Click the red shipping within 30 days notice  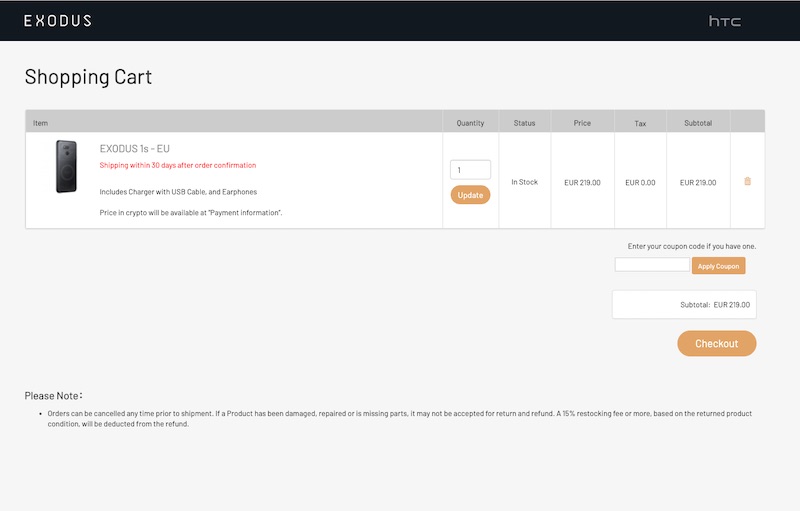click(x=178, y=165)
